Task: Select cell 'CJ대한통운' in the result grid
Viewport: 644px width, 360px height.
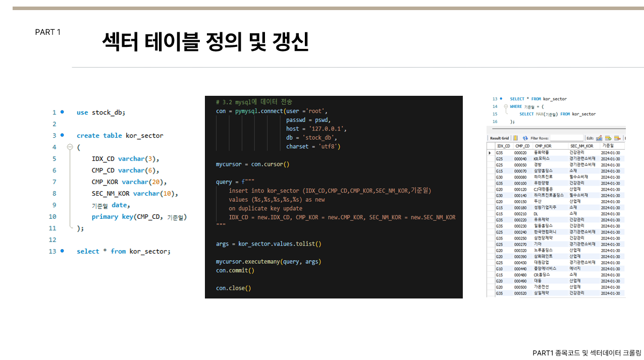Action: coord(544,189)
